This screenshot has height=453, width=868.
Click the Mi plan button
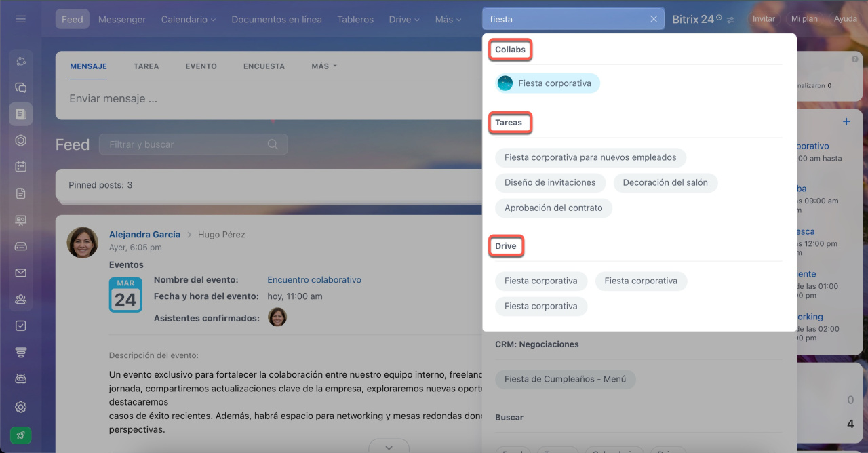(805, 19)
